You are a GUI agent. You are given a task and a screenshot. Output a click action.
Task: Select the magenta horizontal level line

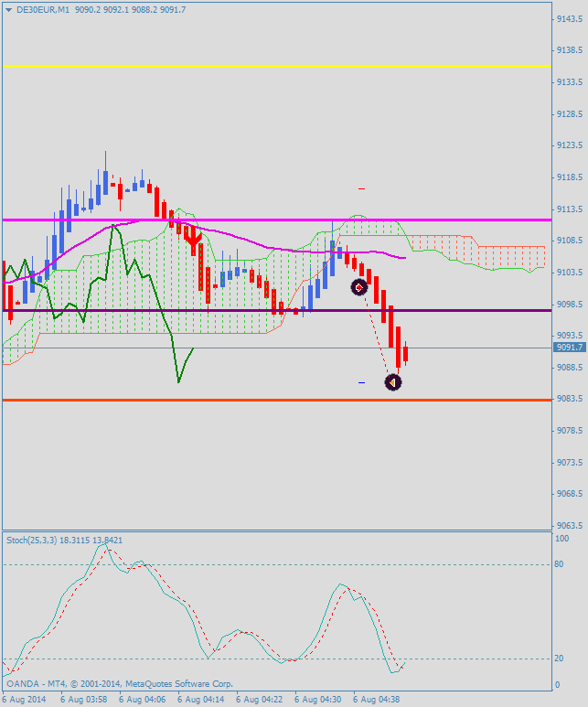tap(274, 220)
